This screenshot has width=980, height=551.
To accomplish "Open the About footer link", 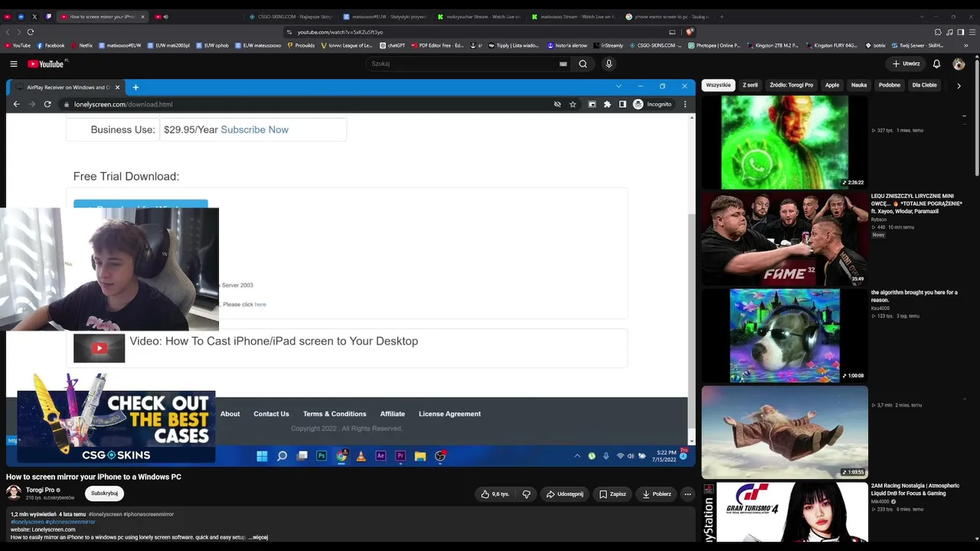I will [230, 414].
